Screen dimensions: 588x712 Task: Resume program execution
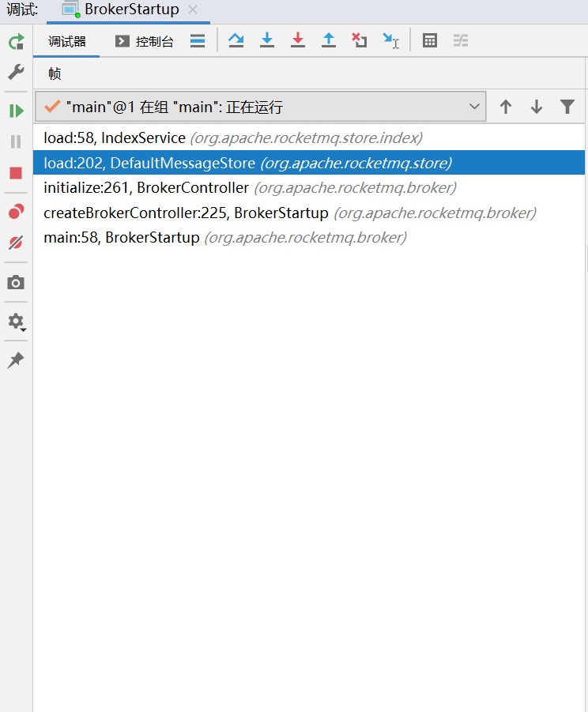pos(16,111)
